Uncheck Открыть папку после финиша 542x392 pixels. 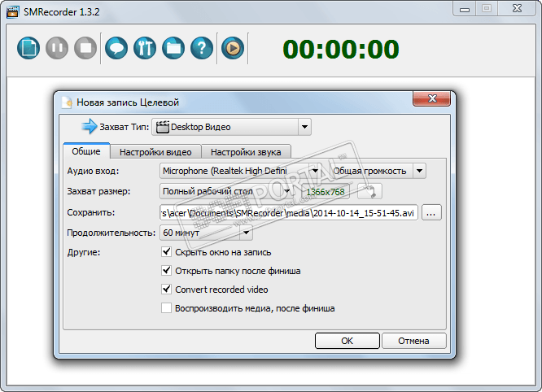166,271
